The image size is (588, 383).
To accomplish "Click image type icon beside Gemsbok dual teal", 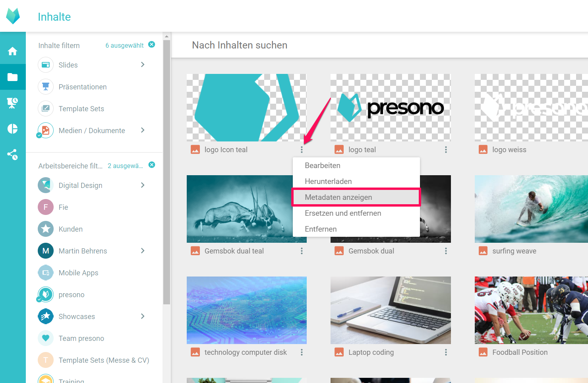I will point(195,251).
